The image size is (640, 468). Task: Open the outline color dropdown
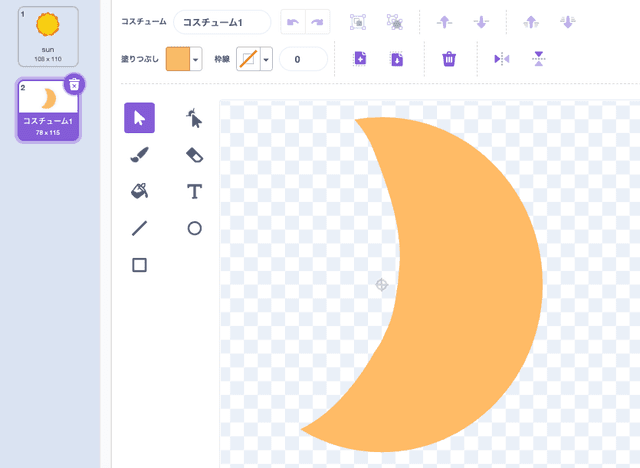click(266, 59)
